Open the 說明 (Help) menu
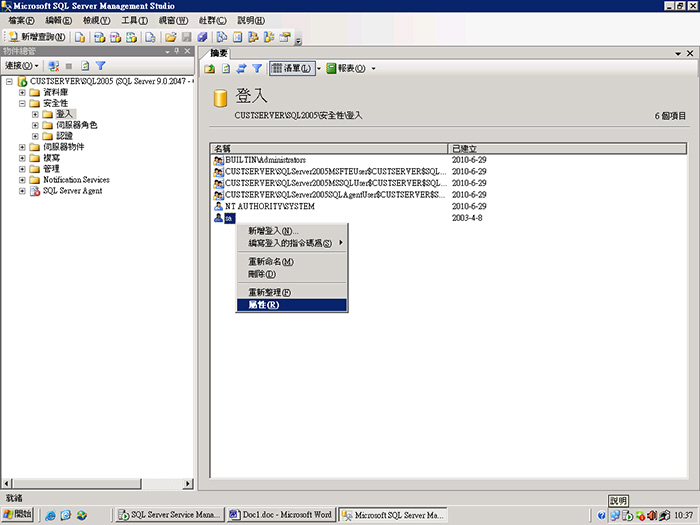The height and width of the screenshot is (525, 700). (251, 21)
